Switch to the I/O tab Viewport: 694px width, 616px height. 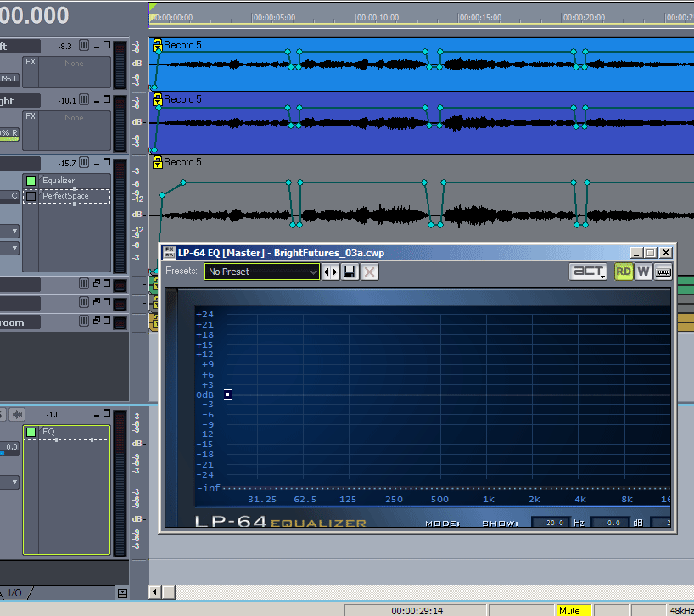15,592
